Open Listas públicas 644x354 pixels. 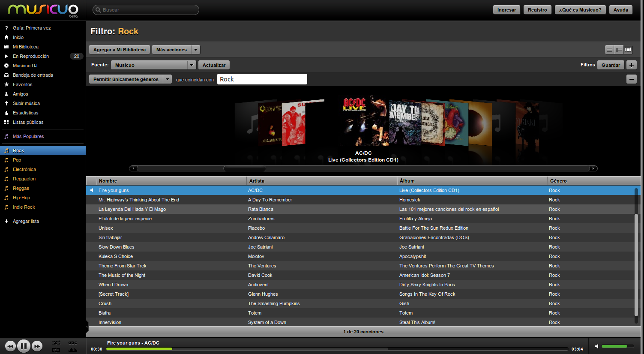pos(28,122)
